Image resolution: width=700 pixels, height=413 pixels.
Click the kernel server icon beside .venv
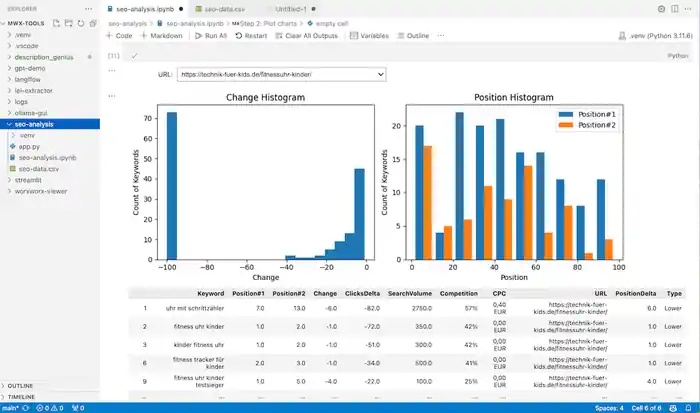(x=622, y=36)
